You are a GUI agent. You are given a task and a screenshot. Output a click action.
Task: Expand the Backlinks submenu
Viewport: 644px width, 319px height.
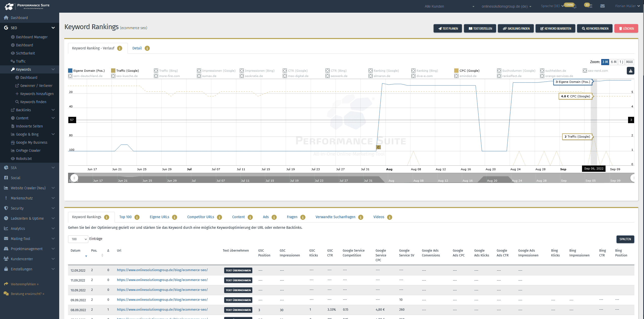coord(53,110)
